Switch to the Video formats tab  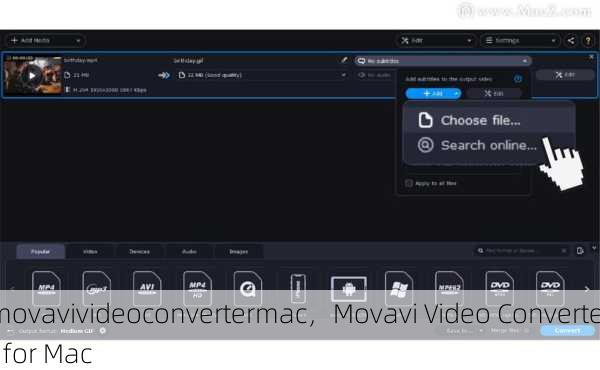click(90, 252)
